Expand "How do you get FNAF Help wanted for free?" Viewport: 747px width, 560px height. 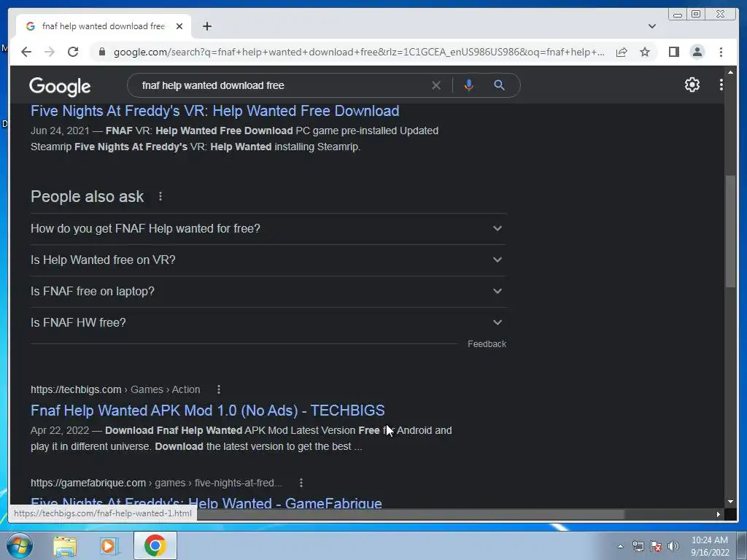click(268, 228)
